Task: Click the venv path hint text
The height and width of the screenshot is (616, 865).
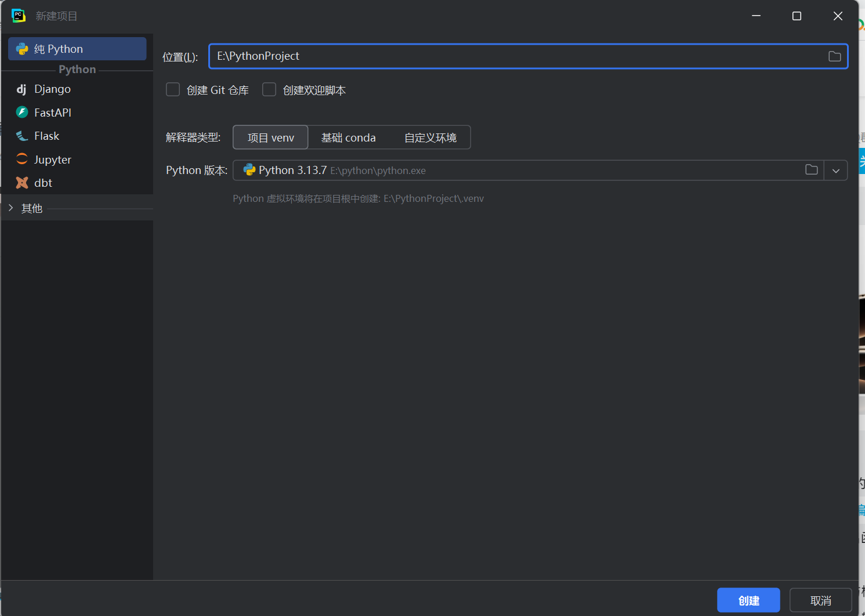Action: (358, 198)
